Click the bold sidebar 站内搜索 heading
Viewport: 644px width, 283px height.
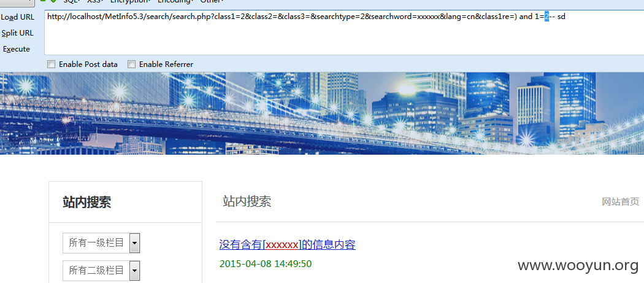click(86, 203)
